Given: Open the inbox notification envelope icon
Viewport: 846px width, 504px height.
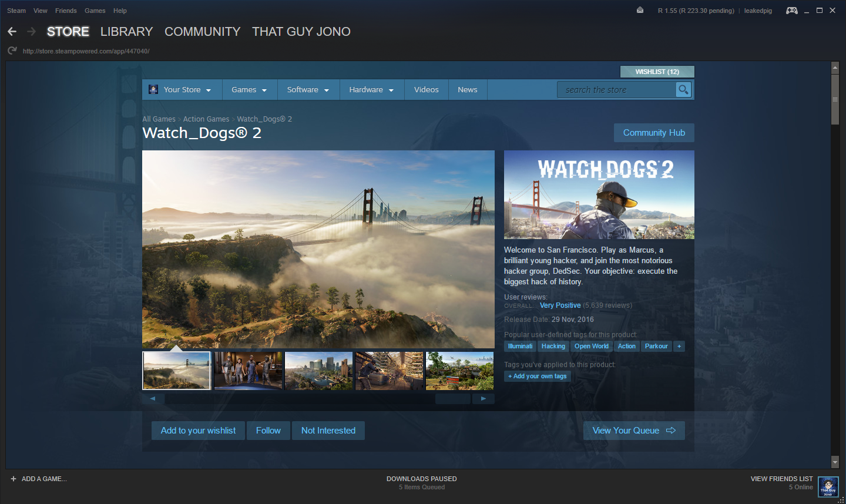Looking at the screenshot, I should 640,11.
